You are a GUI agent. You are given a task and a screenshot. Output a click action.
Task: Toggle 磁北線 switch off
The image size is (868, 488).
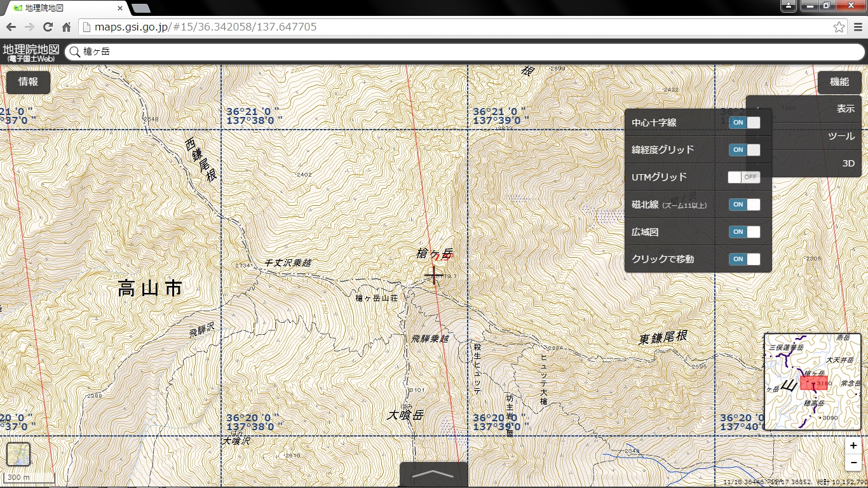[x=744, y=205]
